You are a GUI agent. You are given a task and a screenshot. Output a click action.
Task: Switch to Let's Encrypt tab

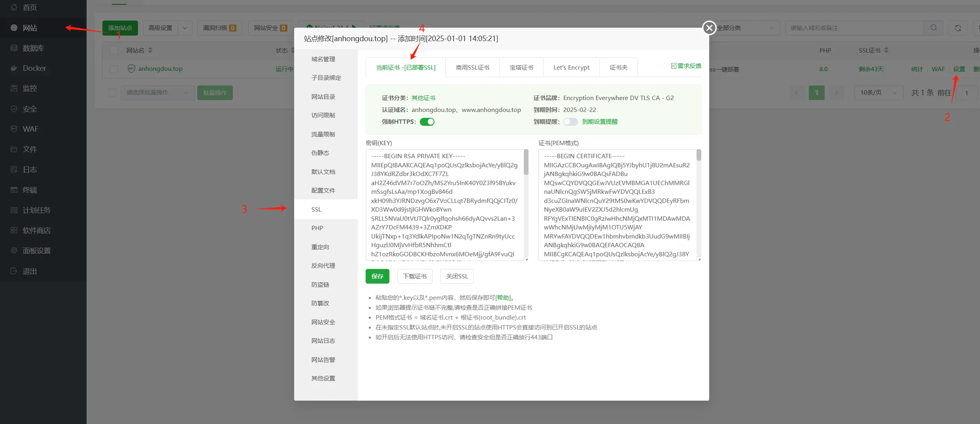pos(571,68)
